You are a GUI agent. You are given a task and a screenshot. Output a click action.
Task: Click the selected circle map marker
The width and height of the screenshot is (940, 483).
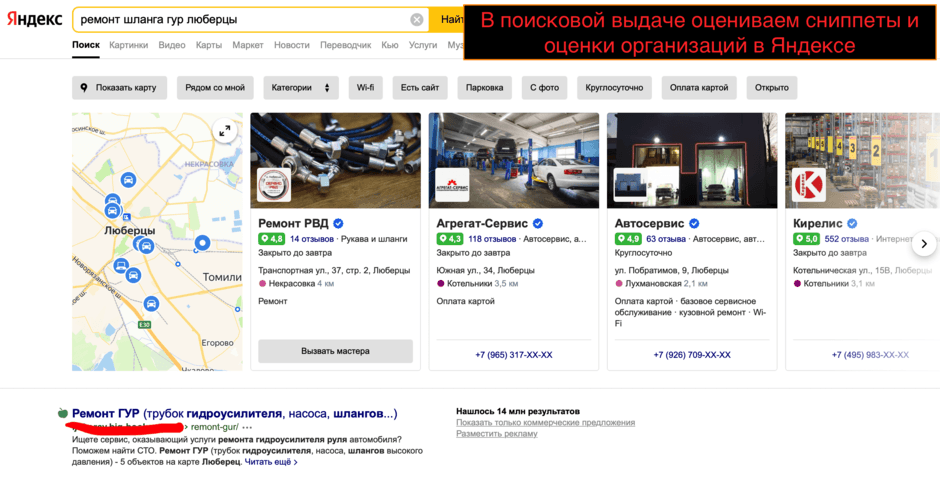203,243
